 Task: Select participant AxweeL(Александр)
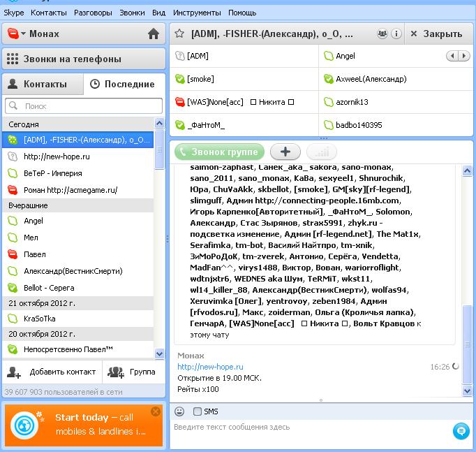[396, 79]
